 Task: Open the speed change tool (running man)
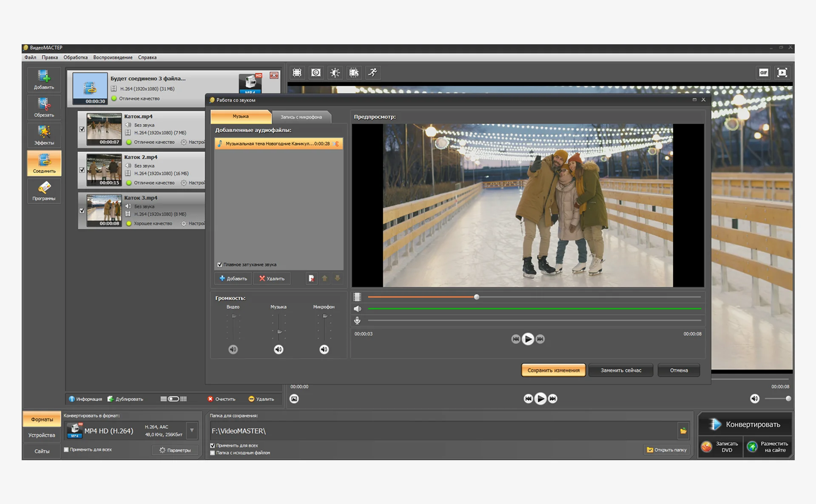tap(373, 73)
